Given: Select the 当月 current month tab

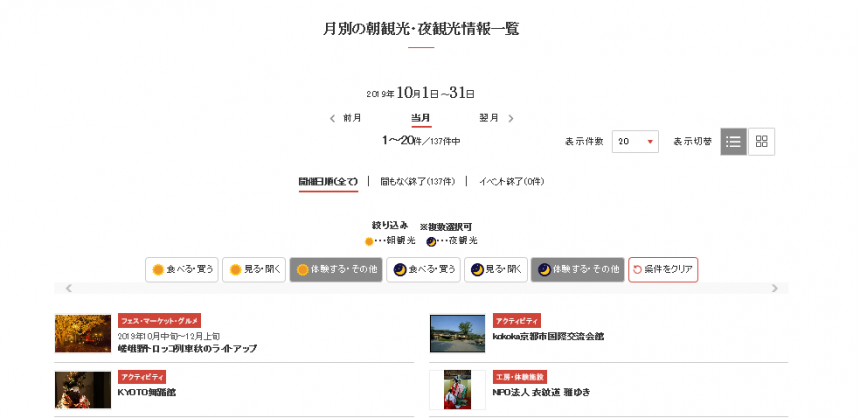Looking at the screenshot, I should point(421,118).
